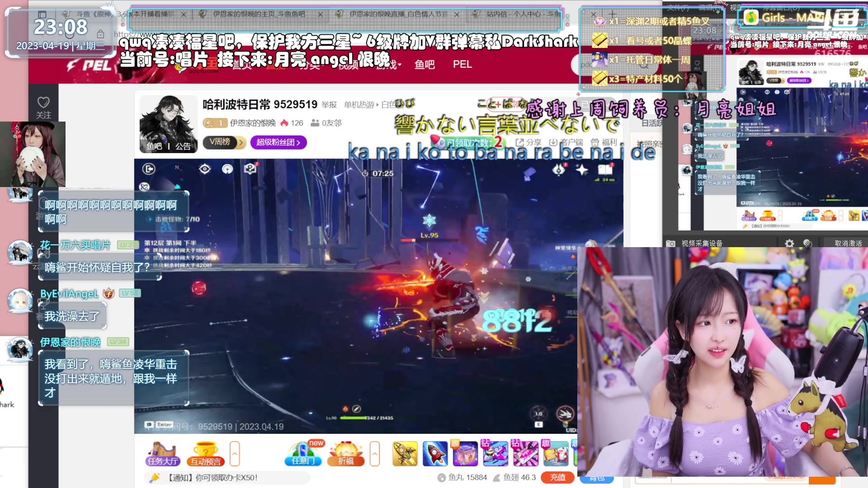Open the 祈福 blessing icon
The height and width of the screenshot is (488, 868).
click(x=346, y=454)
